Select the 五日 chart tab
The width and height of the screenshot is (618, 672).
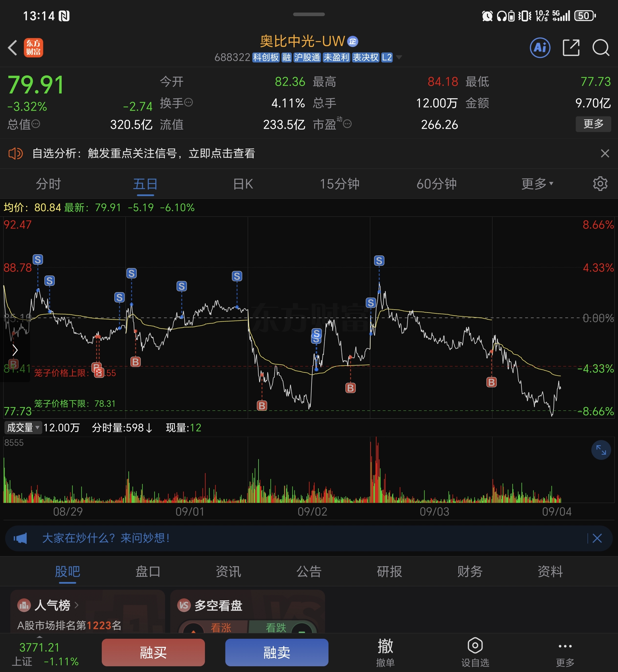coord(145,184)
